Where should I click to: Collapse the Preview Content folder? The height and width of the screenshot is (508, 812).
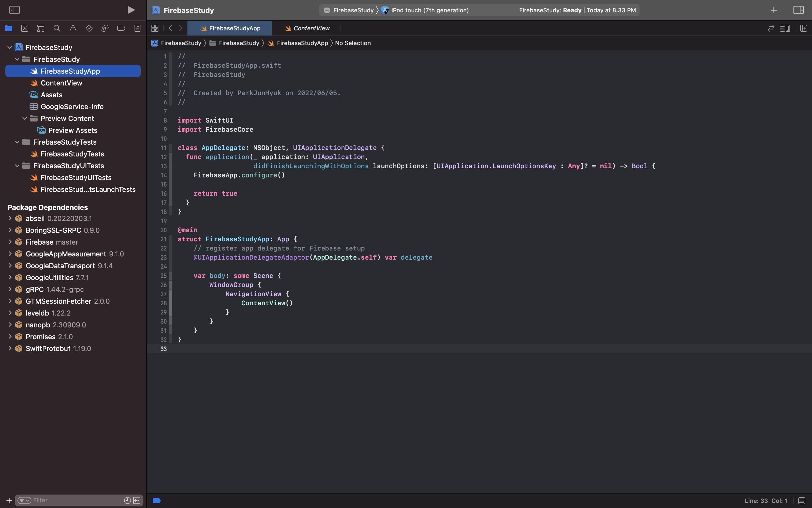pyautogui.click(x=24, y=118)
